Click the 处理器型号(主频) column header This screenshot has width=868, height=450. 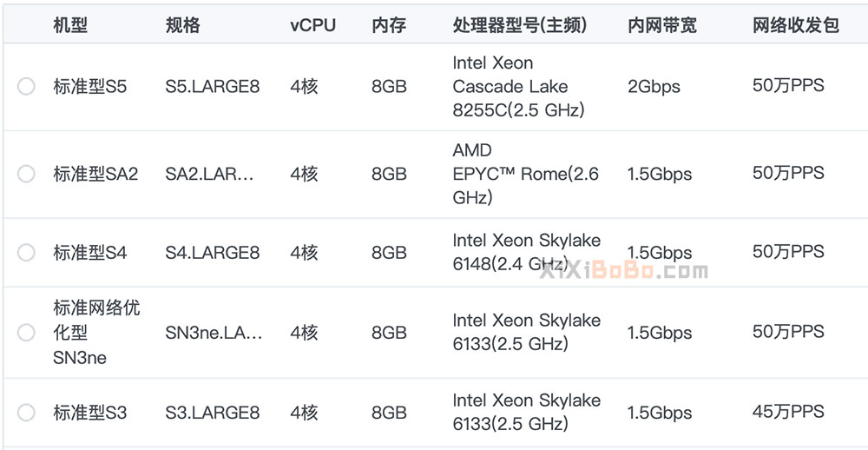(x=520, y=25)
